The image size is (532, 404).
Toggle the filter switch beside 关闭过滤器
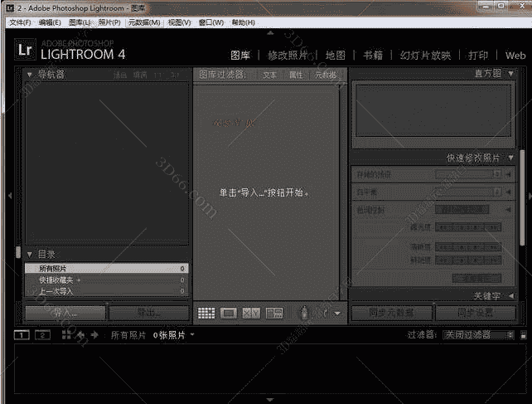point(523,335)
